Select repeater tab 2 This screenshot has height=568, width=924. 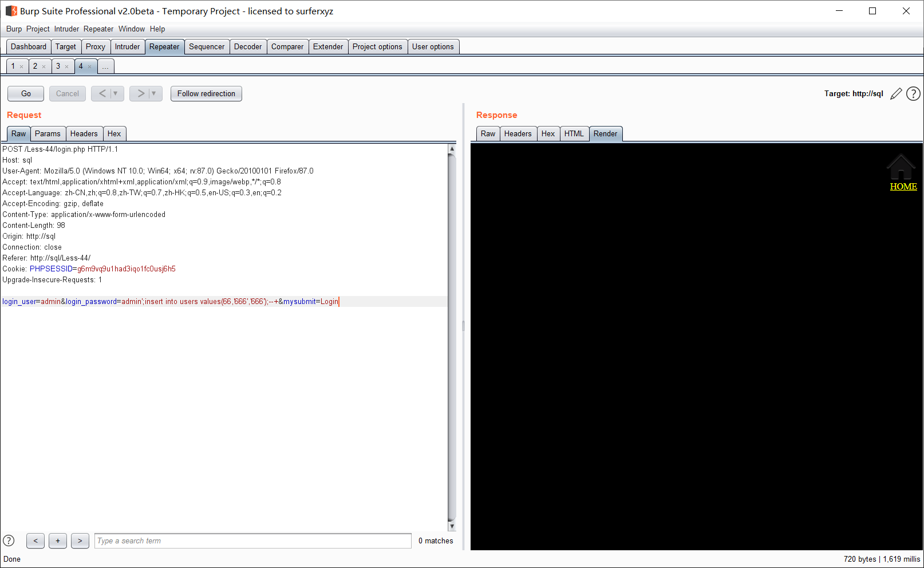tap(35, 66)
